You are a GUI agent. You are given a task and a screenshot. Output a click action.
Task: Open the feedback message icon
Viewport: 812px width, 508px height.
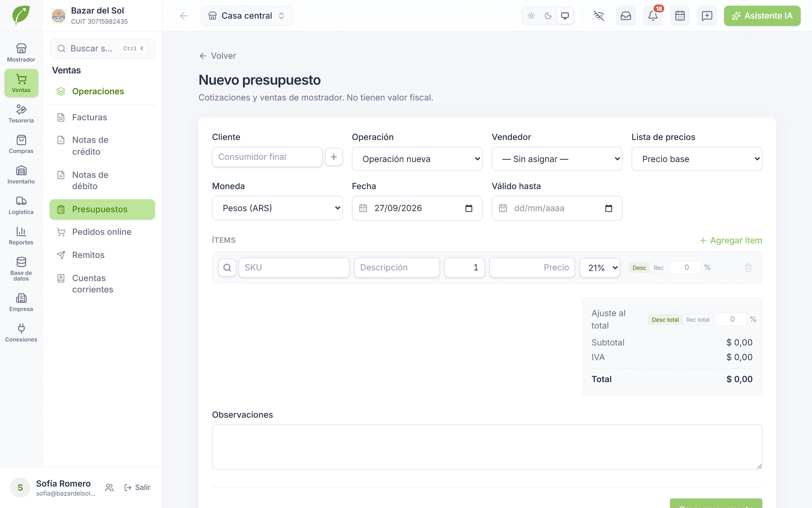(x=707, y=16)
